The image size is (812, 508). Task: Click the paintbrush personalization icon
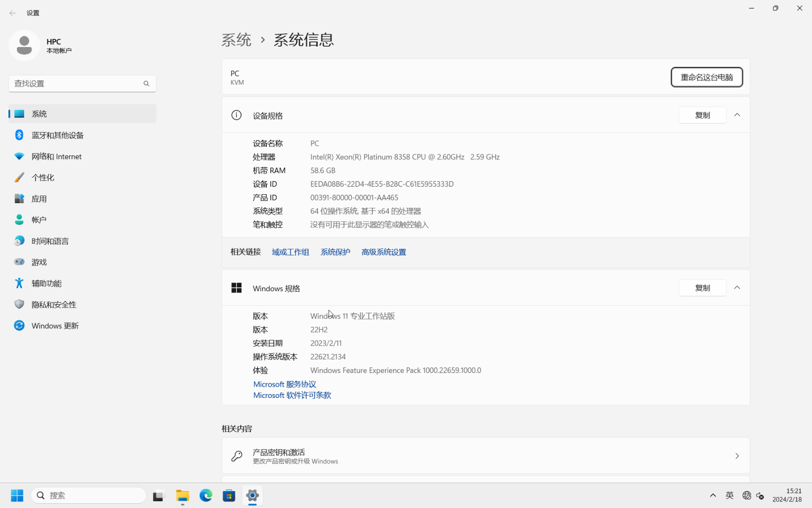[x=19, y=177]
